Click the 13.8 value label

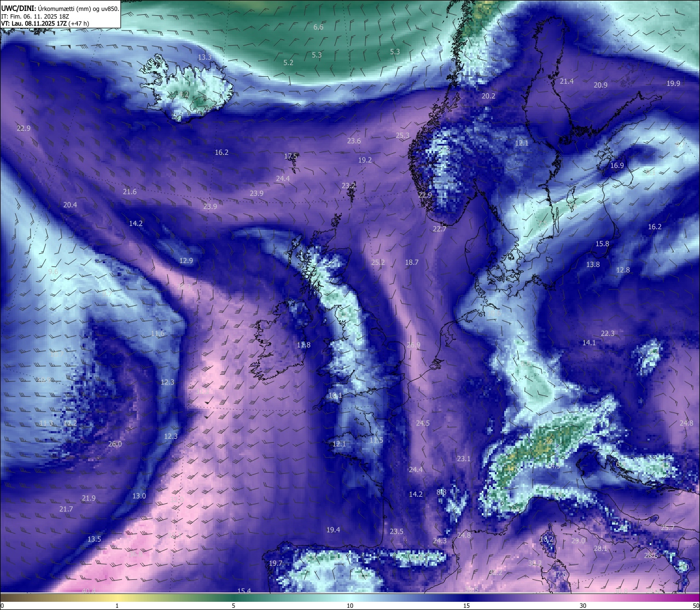(593, 264)
